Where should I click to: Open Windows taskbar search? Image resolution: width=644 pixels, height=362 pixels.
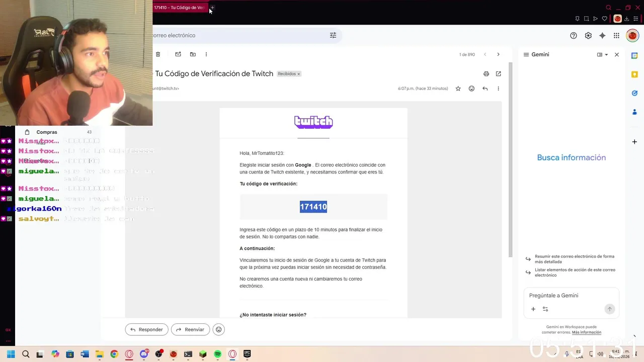pos(26,354)
